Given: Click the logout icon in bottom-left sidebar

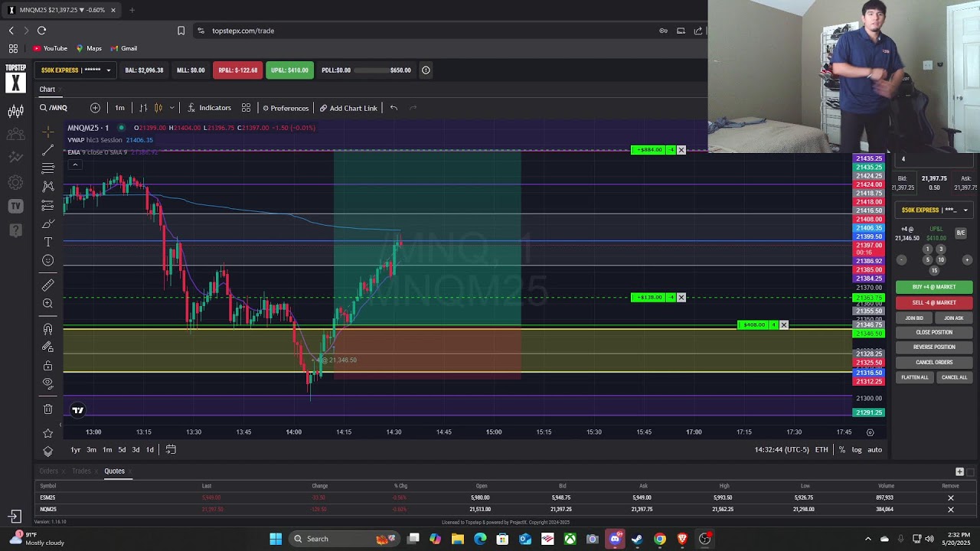Looking at the screenshot, I should [x=15, y=517].
